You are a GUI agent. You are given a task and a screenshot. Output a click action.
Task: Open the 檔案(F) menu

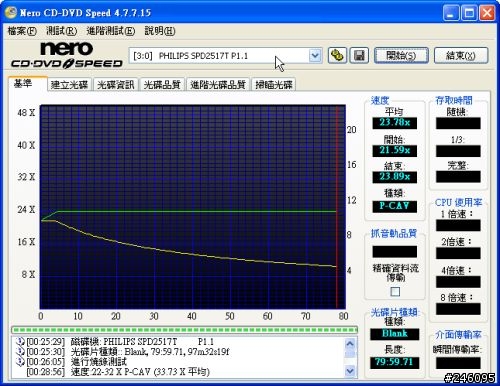point(22,31)
